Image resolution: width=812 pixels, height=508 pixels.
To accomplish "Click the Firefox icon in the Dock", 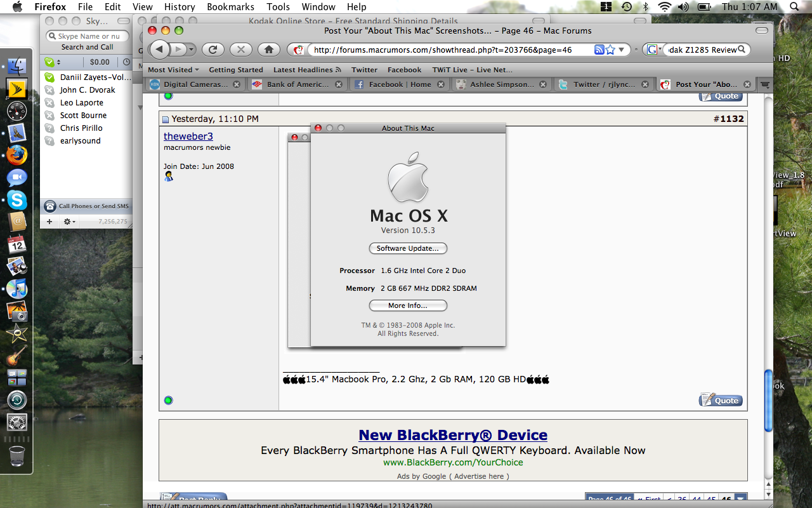I will [17, 155].
